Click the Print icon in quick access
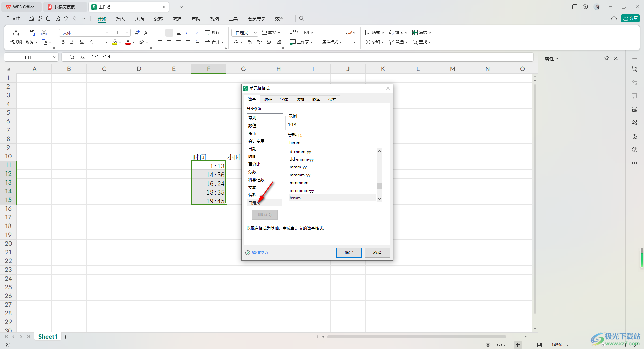 point(49,18)
